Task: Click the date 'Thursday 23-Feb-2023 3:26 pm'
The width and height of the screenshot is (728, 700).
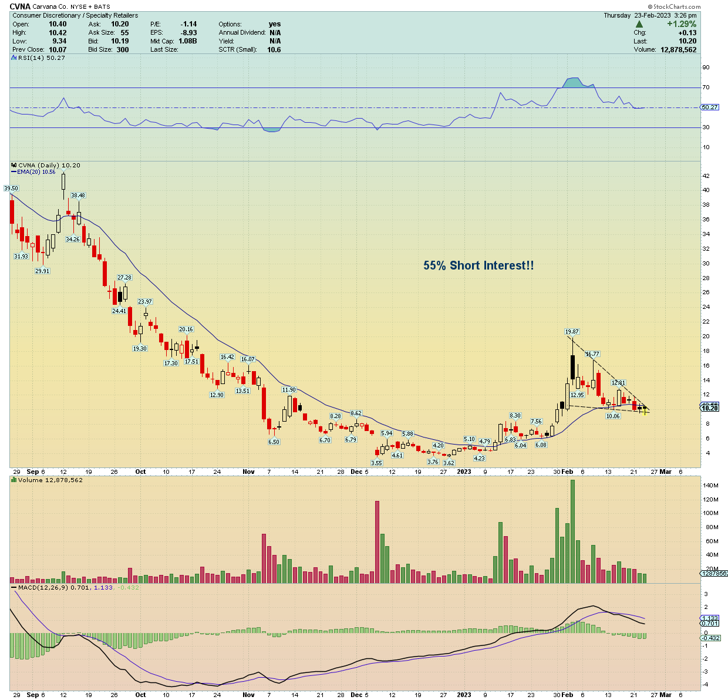Action: click(x=650, y=15)
